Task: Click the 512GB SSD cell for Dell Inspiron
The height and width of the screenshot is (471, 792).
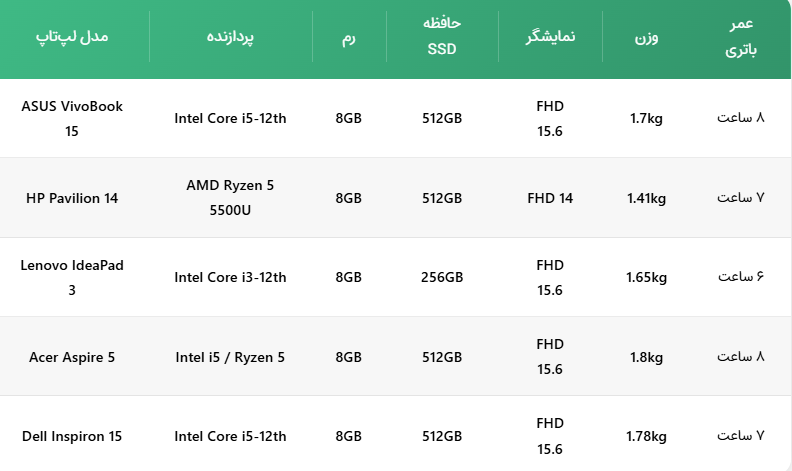Action: 442,436
